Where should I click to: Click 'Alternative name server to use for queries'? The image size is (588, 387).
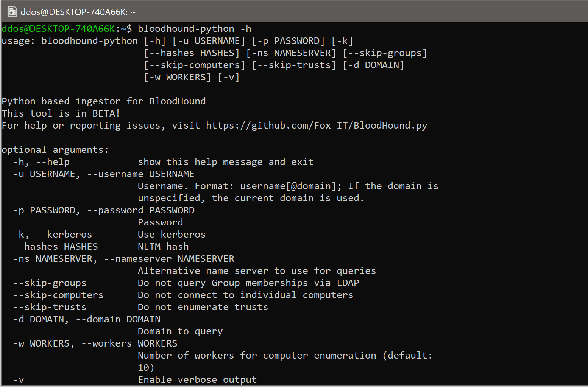coord(257,271)
